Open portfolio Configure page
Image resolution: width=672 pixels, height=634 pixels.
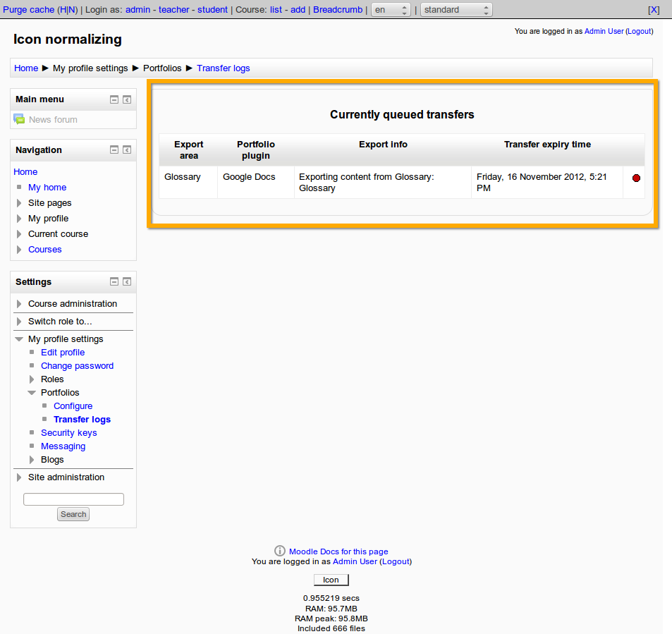[73, 406]
